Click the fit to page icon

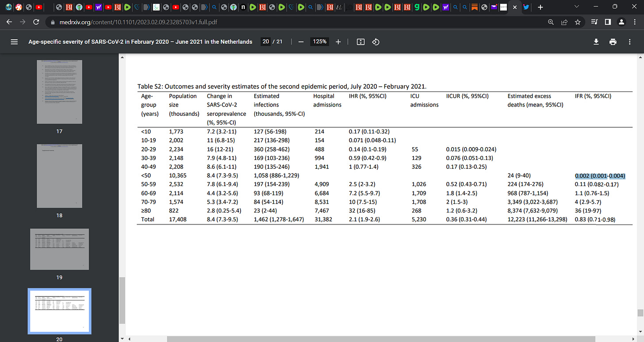click(x=360, y=42)
